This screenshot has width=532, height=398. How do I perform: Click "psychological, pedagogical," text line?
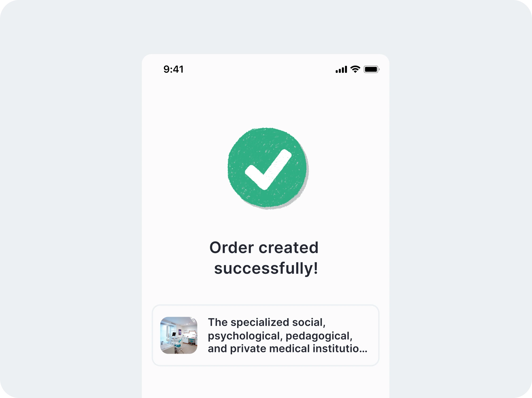[x=280, y=336]
